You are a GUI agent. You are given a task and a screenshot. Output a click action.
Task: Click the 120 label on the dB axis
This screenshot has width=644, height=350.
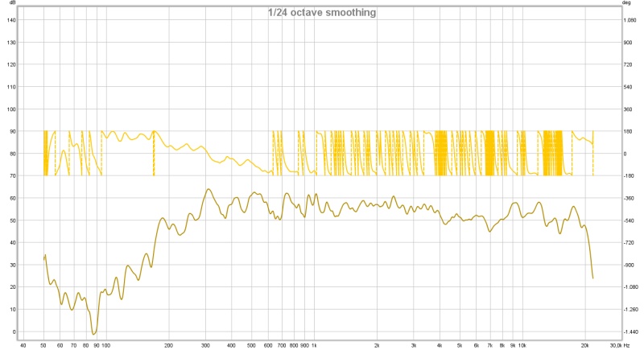click(11, 65)
